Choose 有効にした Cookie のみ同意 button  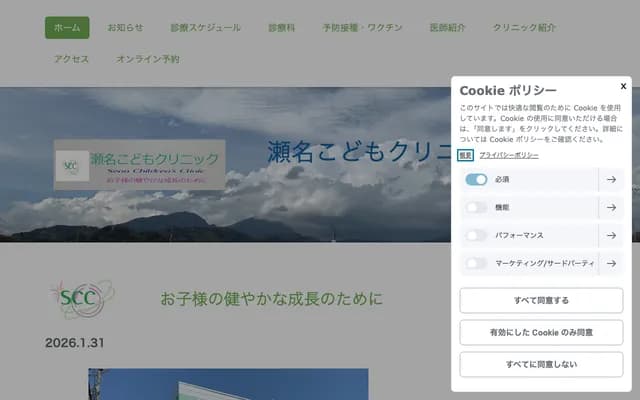pyautogui.click(x=541, y=333)
